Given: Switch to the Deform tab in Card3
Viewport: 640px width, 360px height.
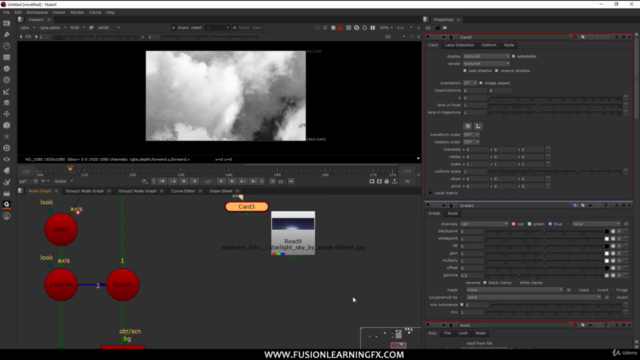Looking at the screenshot, I should [489, 45].
